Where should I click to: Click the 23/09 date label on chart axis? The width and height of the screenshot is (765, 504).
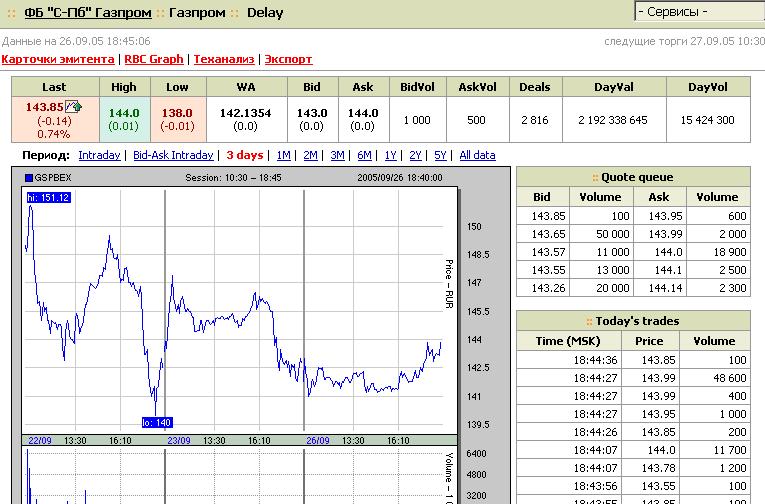click(179, 441)
